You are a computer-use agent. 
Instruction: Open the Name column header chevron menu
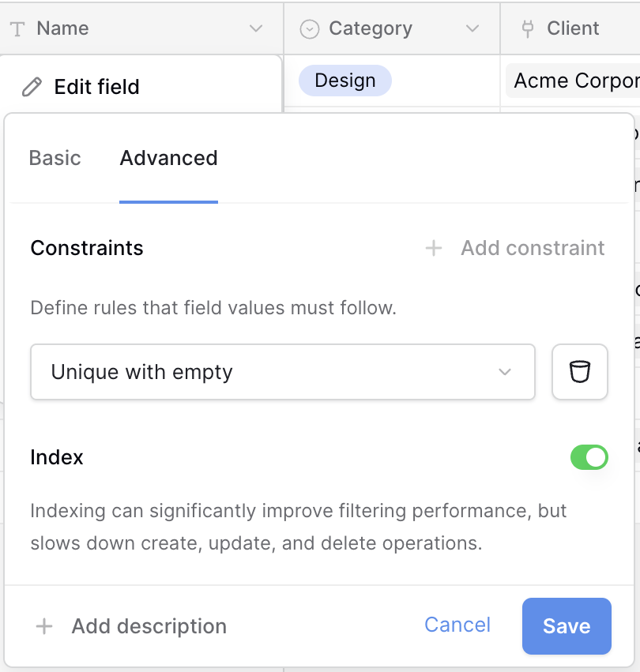pos(256,28)
